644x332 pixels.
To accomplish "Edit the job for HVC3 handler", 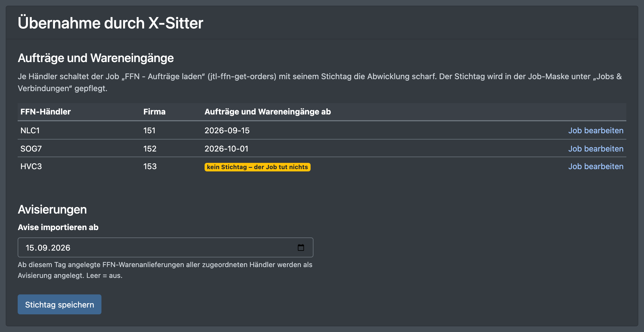I will coord(596,166).
